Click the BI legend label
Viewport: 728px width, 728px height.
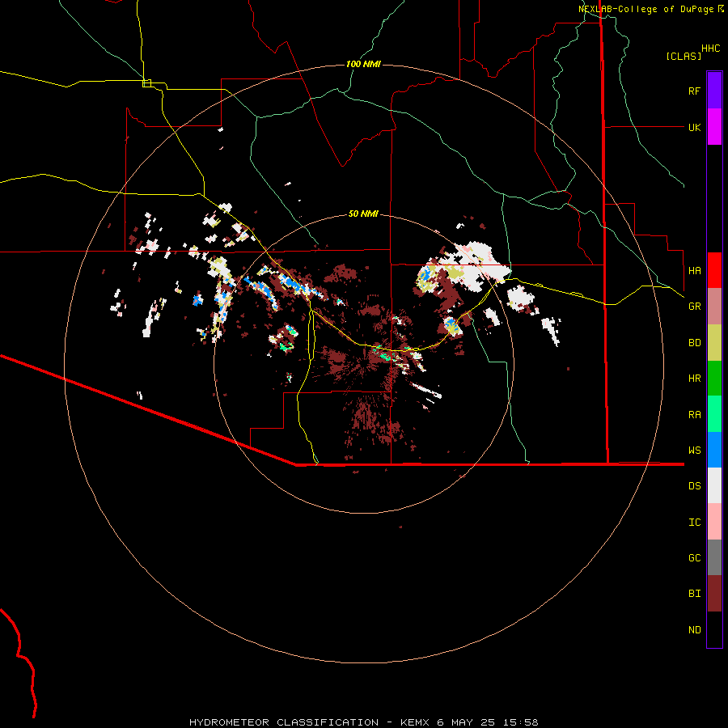pyautogui.click(x=694, y=594)
